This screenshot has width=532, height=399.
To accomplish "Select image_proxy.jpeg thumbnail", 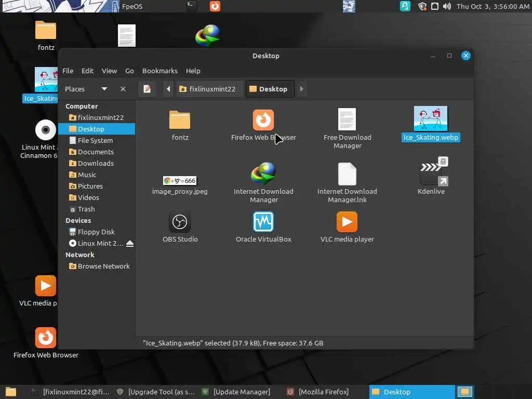I will click(x=180, y=180).
